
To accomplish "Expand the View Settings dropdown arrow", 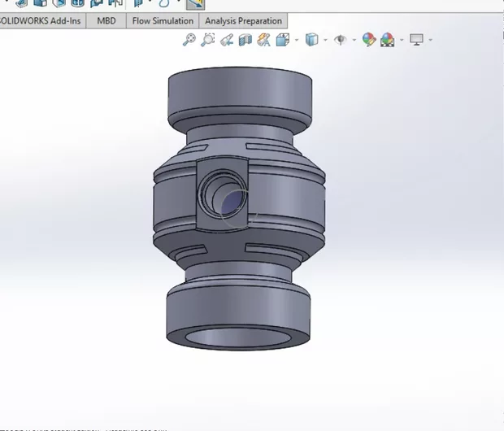I will click(430, 39).
